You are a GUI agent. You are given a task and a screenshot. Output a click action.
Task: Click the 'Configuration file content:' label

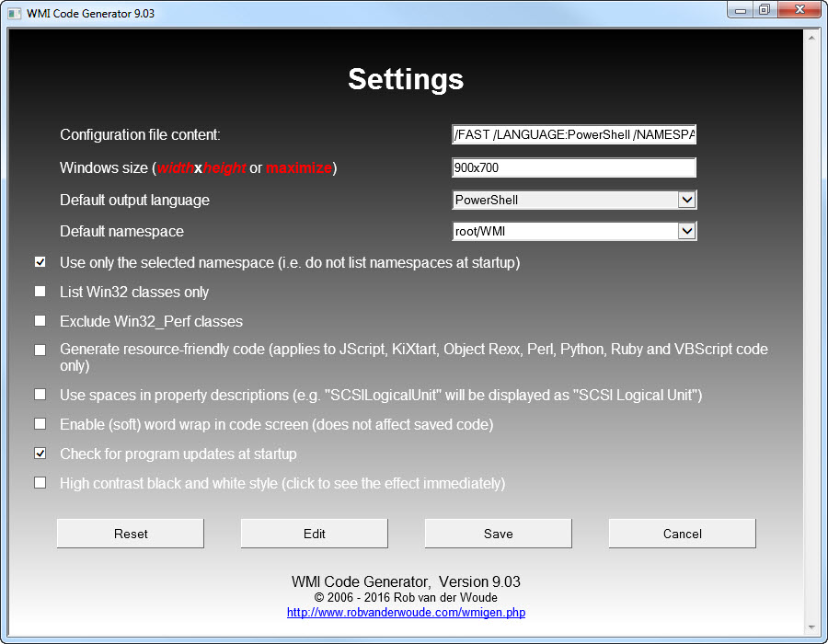tap(140, 135)
